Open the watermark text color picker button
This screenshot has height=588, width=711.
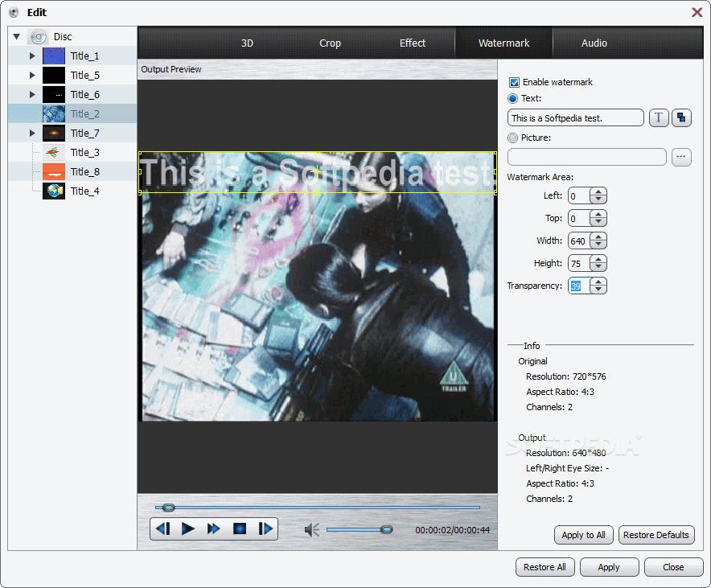681,118
